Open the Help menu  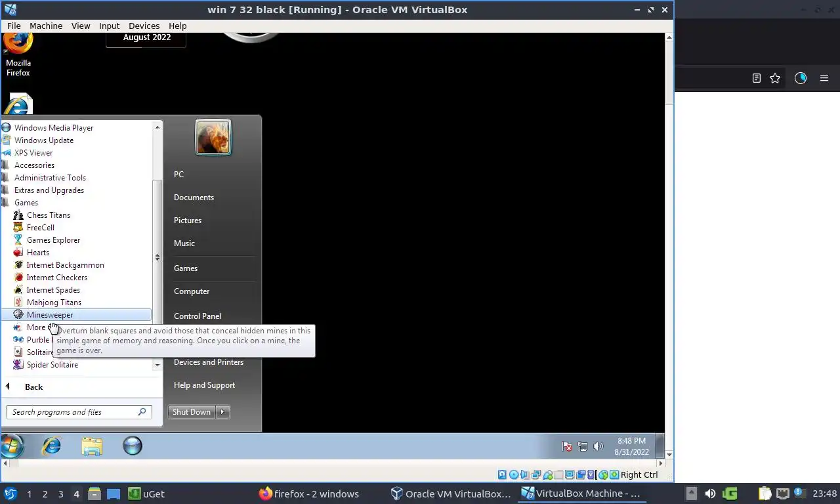[x=178, y=26]
